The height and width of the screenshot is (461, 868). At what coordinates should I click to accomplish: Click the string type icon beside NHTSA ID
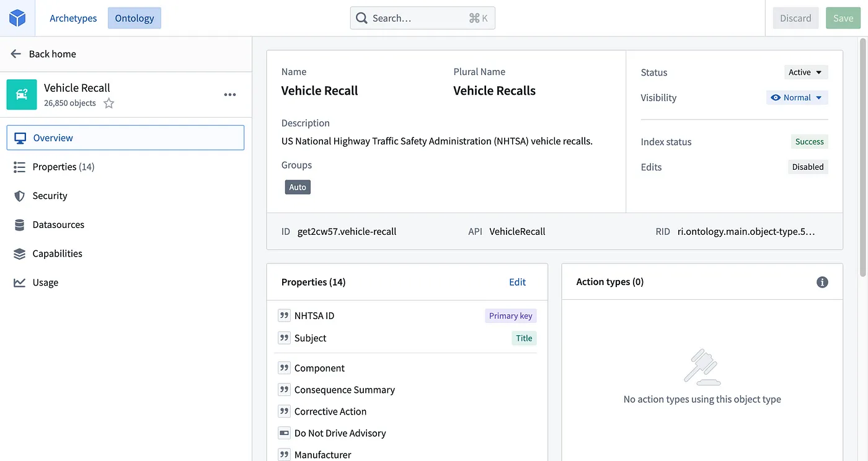tap(284, 315)
